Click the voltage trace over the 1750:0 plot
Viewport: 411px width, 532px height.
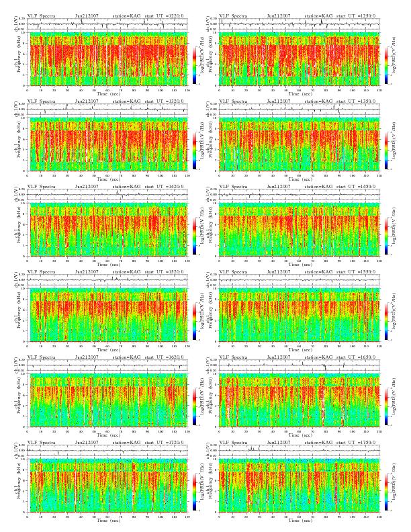(x=299, y=451)
